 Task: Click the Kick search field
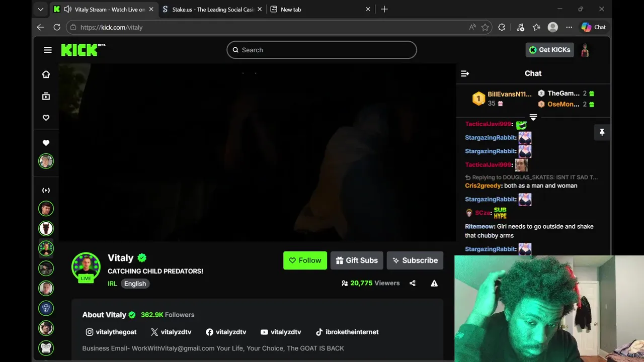321,50
